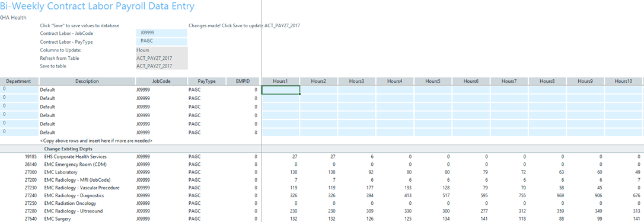644x222 pixels.
Task: Click Hours1 value 138 for EMC Laboratory
Action: [294, 172]
